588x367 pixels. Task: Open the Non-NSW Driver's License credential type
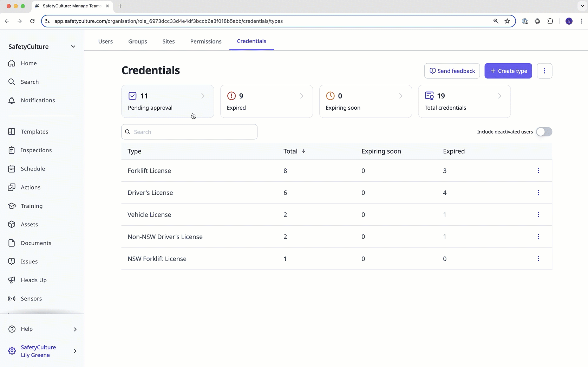[x=165, y=237]
